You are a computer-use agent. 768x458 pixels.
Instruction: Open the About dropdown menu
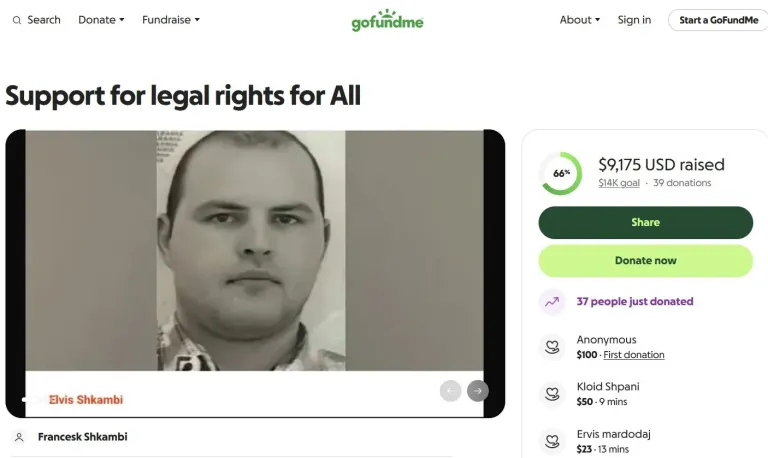point(580,20)
